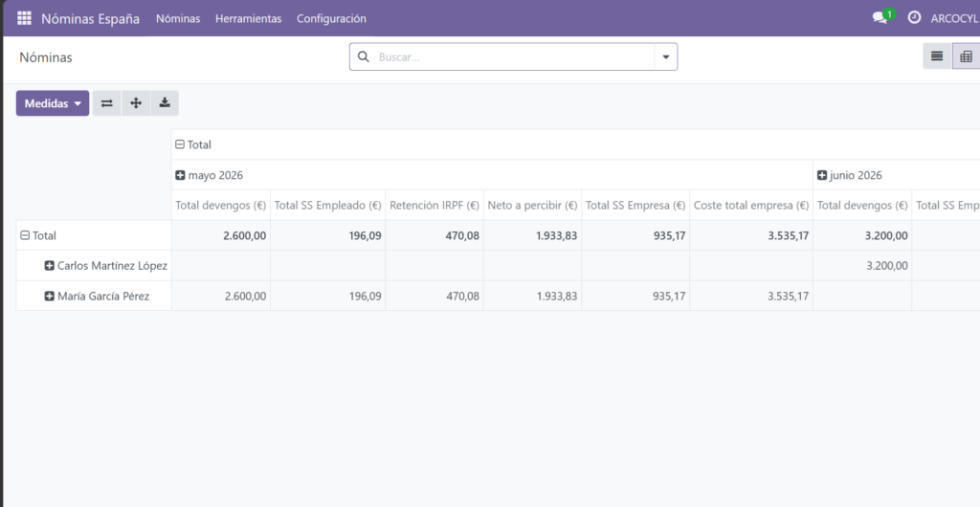980x507 pixels.
Task: Download the pivot table as xlsx
Action: [165, 103]
